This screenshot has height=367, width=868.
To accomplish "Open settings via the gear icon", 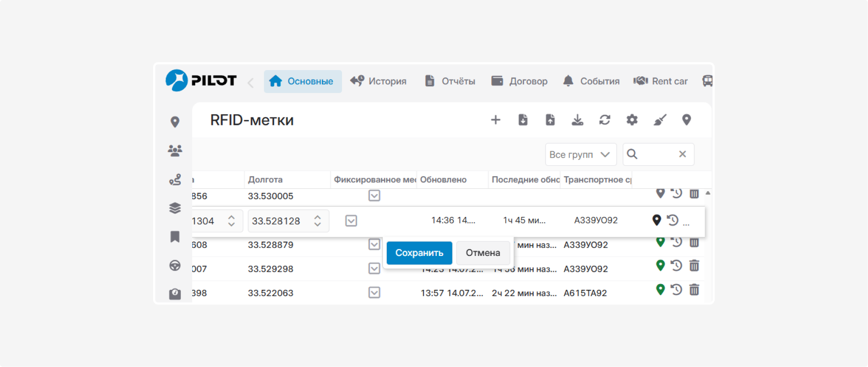I will 632,120.
